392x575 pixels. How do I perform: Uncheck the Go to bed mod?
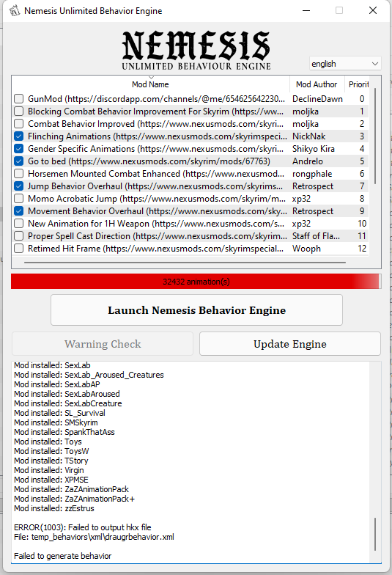pos(19,161)
